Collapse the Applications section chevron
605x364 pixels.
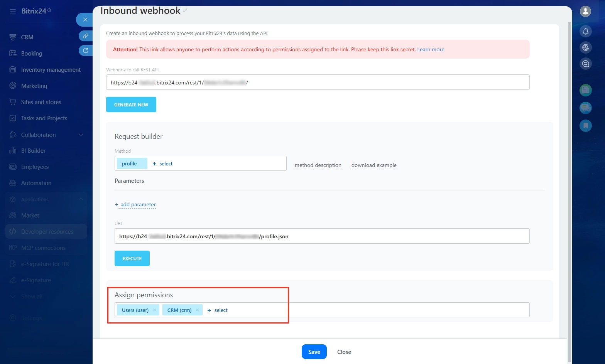(81, 199)
